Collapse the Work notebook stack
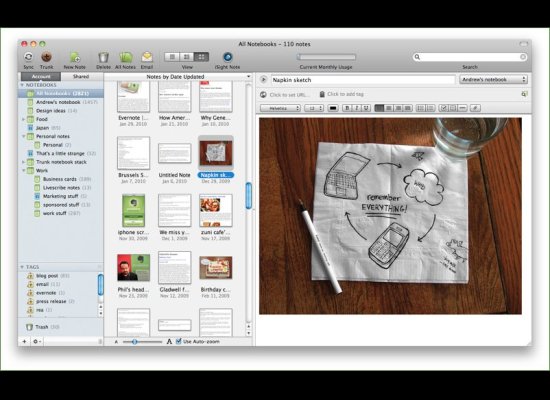This screenshot has width=550, height=400. 24,171
